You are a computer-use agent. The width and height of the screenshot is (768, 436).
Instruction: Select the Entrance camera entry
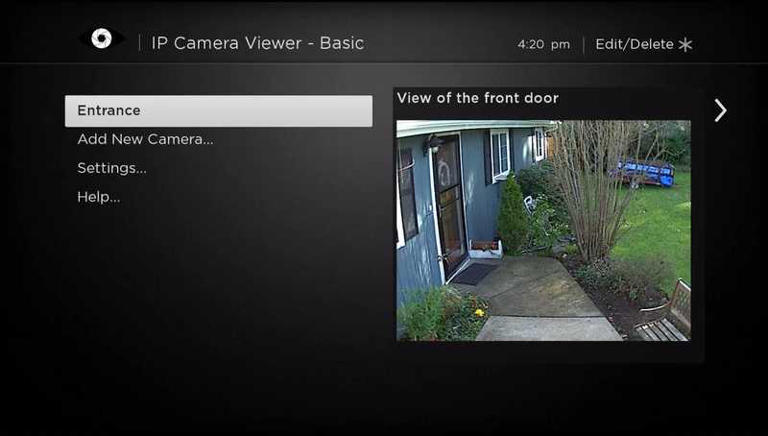218,111
